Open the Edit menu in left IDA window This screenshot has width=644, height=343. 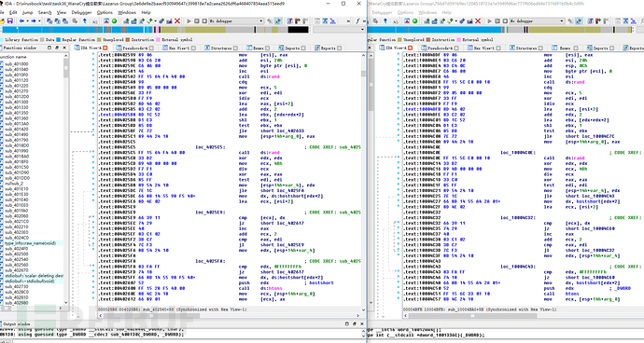pyautogui.click(x=13, y=12)
